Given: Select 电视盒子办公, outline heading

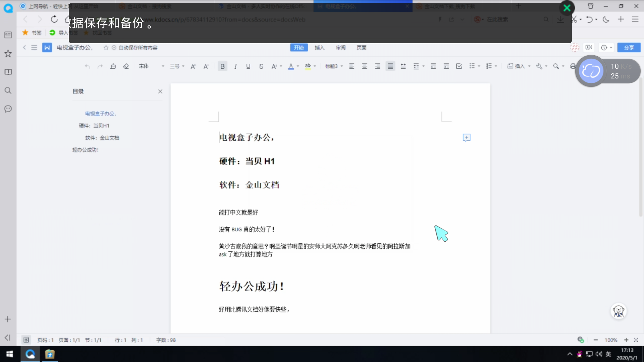Looking at the screenshot, I should point(101,114).
